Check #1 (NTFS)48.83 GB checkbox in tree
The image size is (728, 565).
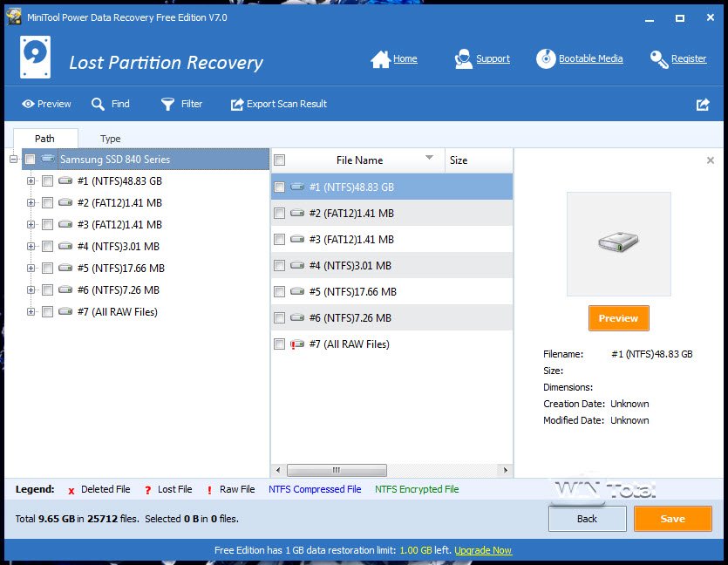[47, 181]
